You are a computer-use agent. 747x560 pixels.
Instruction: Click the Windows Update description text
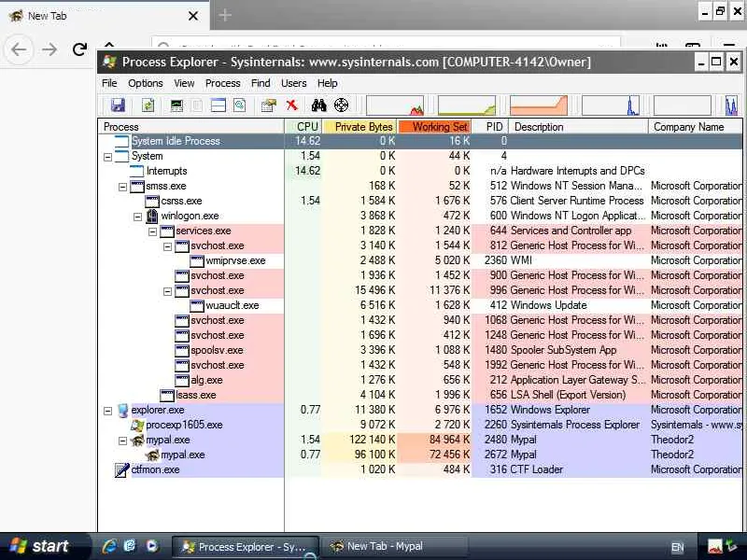pyautogui.click(x=548, y=305)
